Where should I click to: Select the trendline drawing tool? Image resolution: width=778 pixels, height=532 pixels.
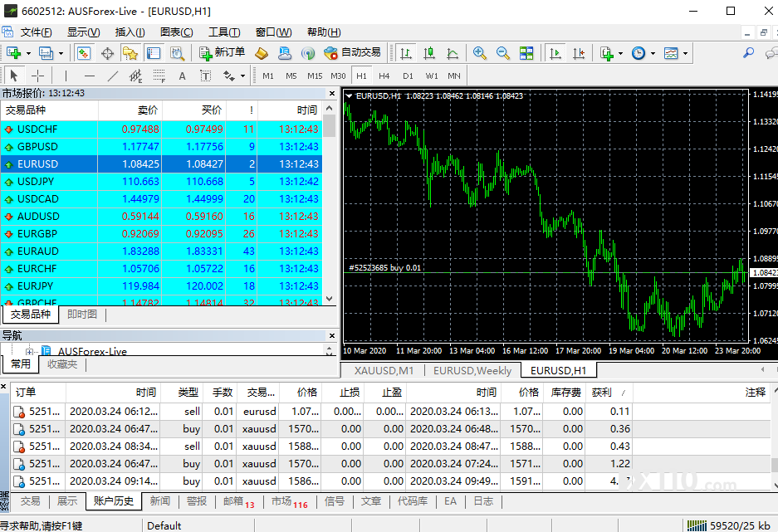[113, 76]
